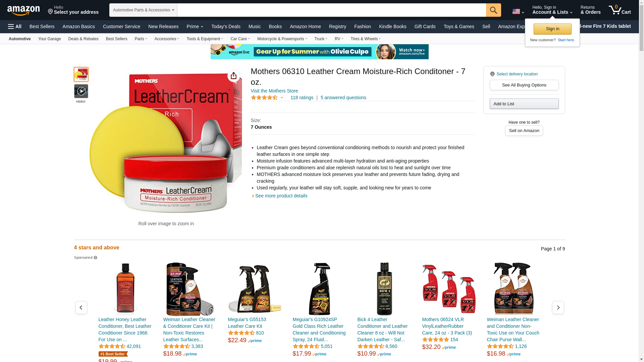Click See All Buying Options button
The width and height of the screenshot is (644, 362).
pyautogui.click(x=524, y=85)
